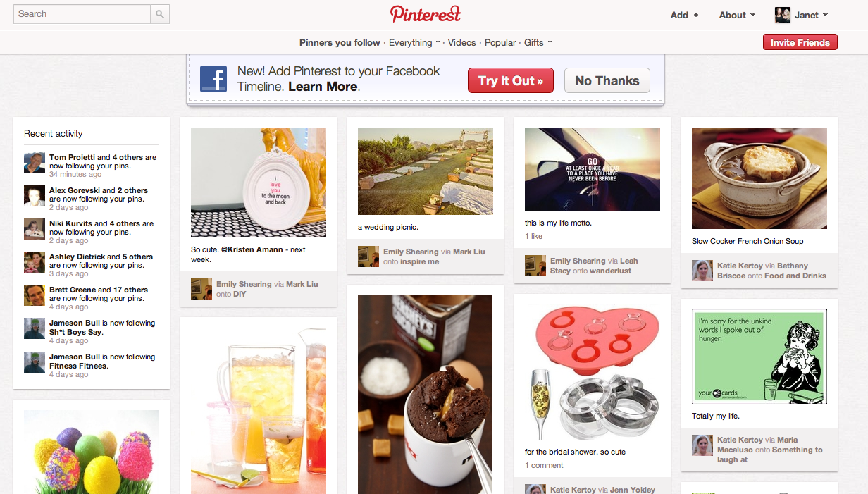This screenshot has width=868, height=494.
Task: Click the Try It Out button
Action: [511, 81]
